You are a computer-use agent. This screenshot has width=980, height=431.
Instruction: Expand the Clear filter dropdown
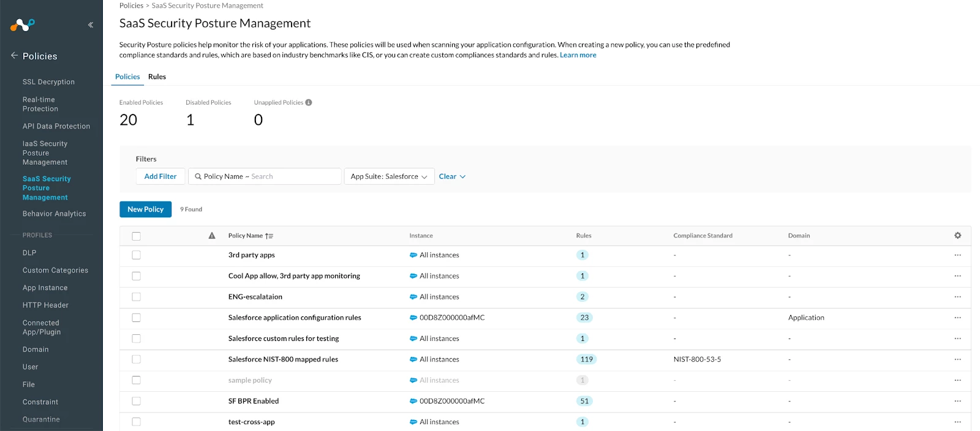[x=452, y=176]
